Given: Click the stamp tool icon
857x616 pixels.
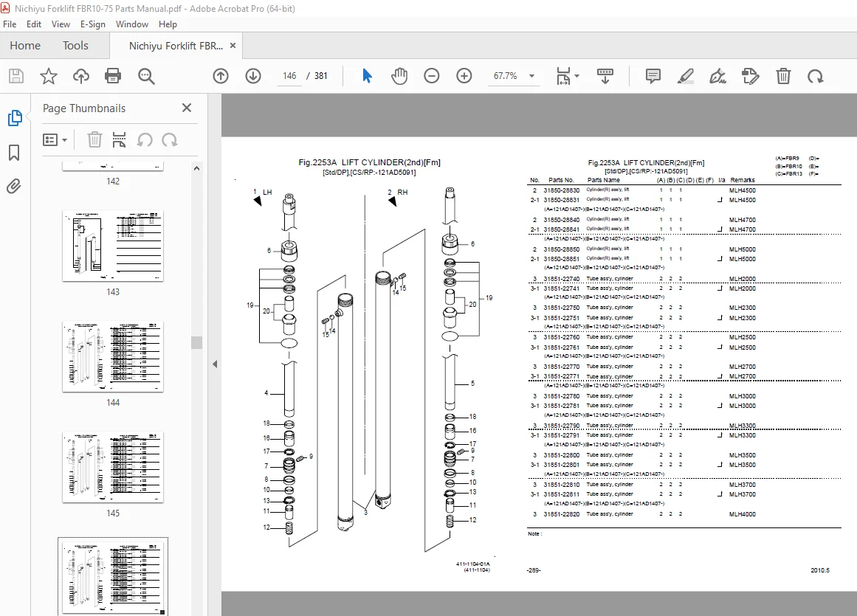Looking at the screenshot, I should [751, 76].
